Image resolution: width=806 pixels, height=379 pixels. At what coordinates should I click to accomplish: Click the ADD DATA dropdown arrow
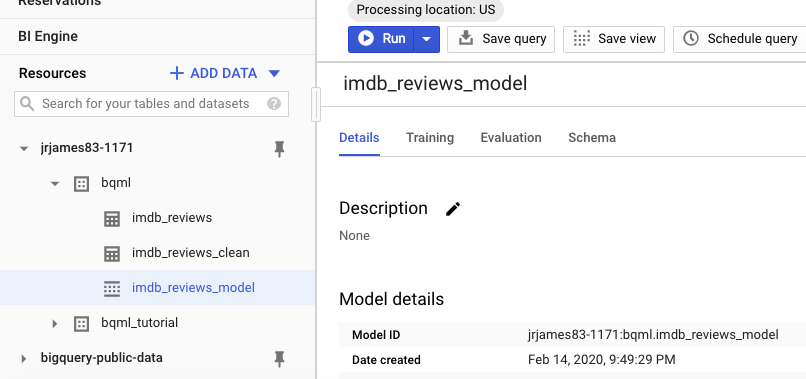[274, 74]
